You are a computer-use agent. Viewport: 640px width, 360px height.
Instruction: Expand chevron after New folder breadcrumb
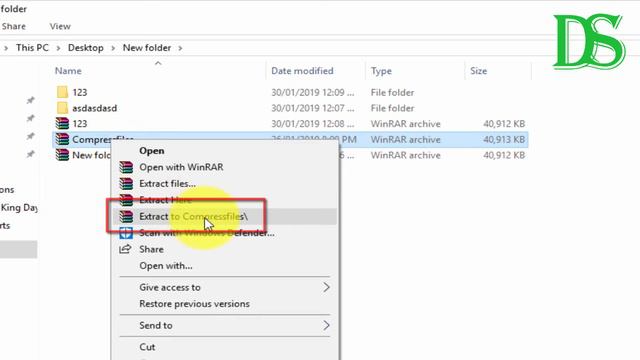(180, 48)
